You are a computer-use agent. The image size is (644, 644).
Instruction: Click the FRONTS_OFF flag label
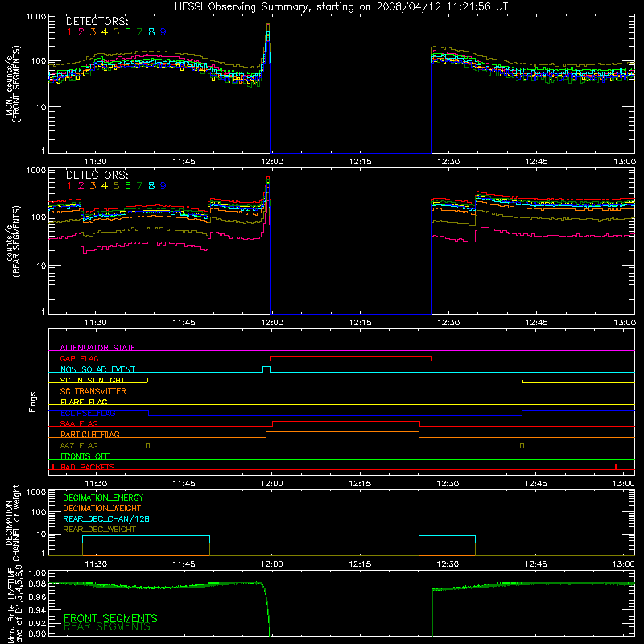[85, 456]
